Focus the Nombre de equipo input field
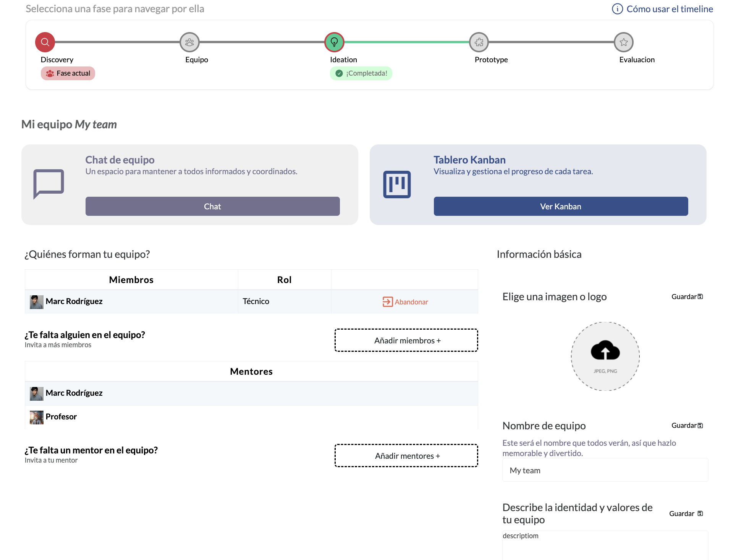The image size is (744, 560). 605,470
